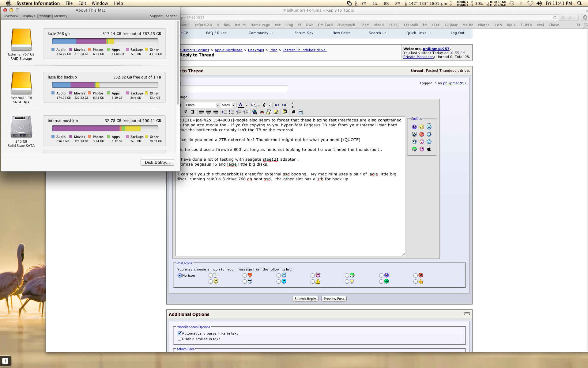
Task: Insert an unordered bullet list
Action: pyautogui.click(x=232, y=112)
